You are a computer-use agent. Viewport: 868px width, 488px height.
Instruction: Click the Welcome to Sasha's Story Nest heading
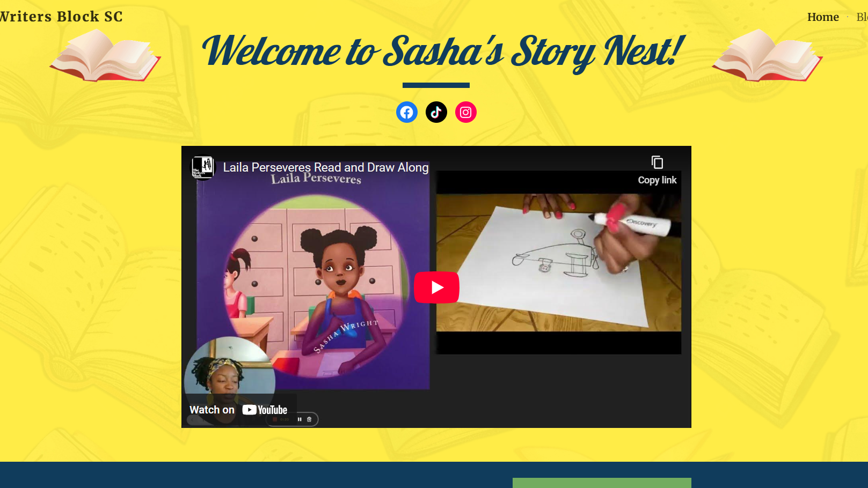(x=443, y=52)
